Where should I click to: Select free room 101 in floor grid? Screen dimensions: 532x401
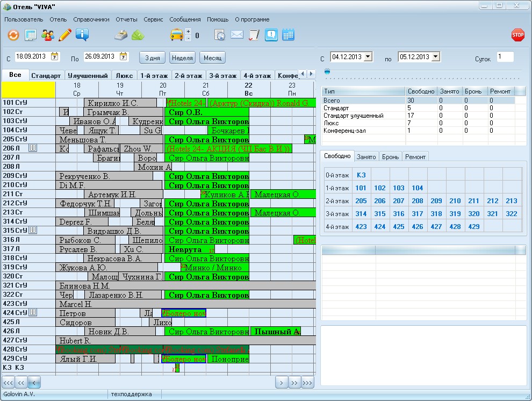(361, 188)
